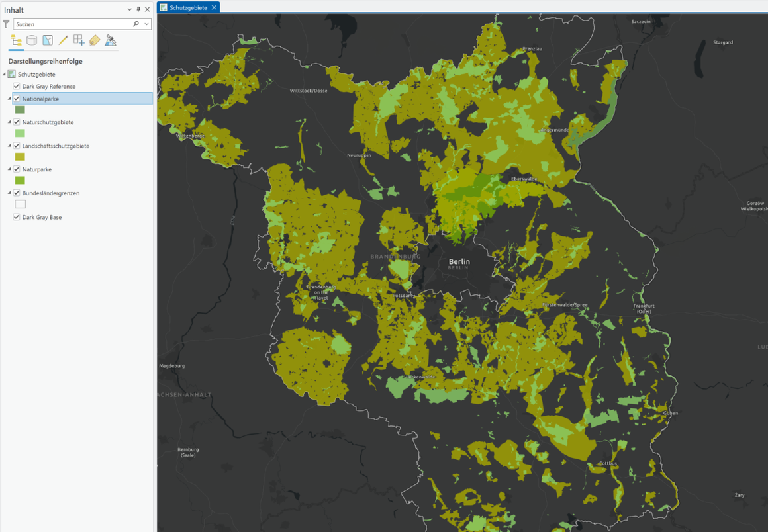The width and height of the screenshot is (768, 532).
Task: Click the Bernburg (Saale) label on the map
Action: click(x=188, y=452)
